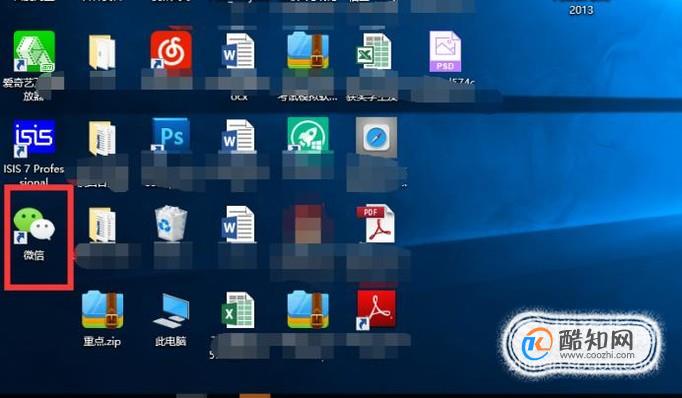This screenshot has height=398, width=682.
Task: Open the Word document beside Photoshop shortcut
Action: (x=238, y=137)
